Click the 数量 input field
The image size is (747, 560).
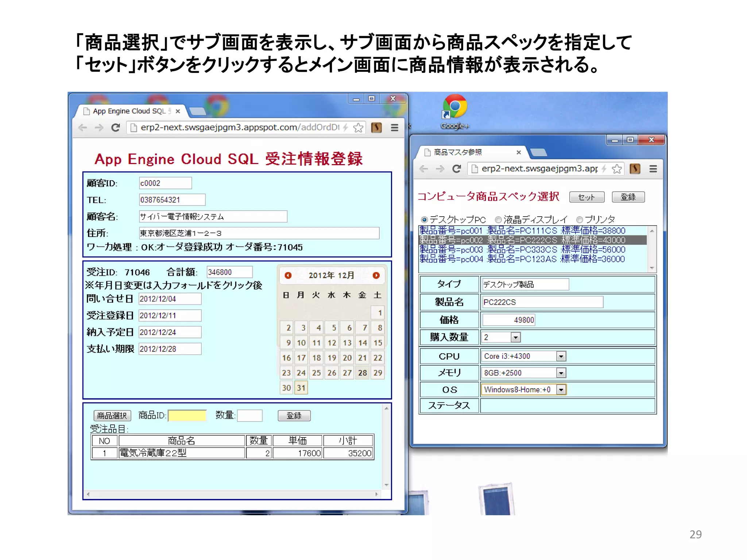250,416
